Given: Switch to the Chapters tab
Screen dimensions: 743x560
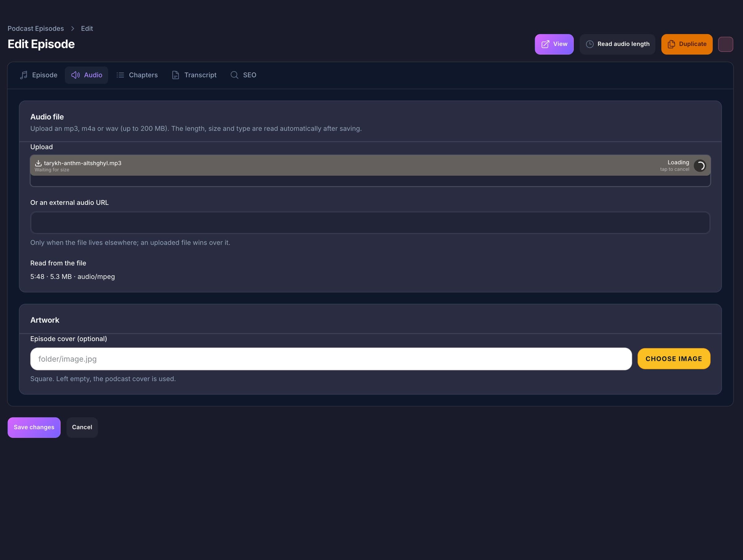Looking at the screenshot, I should tap(137, 75).
